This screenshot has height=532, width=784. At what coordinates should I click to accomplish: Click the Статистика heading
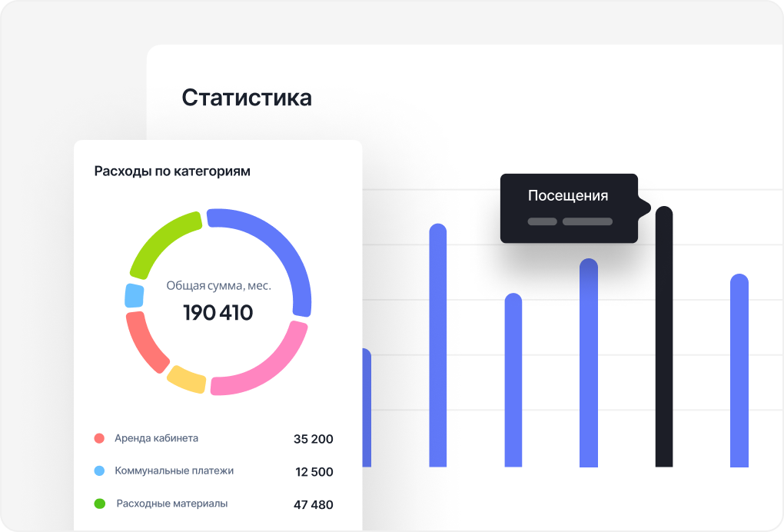[x=246, y=98]
